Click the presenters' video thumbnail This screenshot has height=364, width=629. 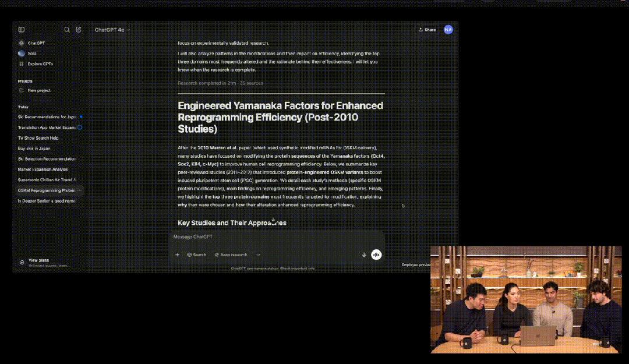[526, 299]
